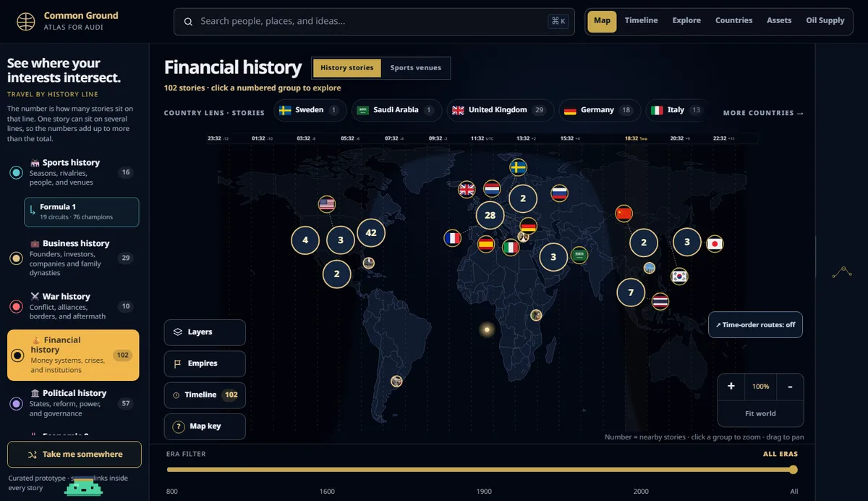This screenshot has height=501, width=868.
Task: Toggle the Saudi Arabia country lens chip
Action: (396, 110)
